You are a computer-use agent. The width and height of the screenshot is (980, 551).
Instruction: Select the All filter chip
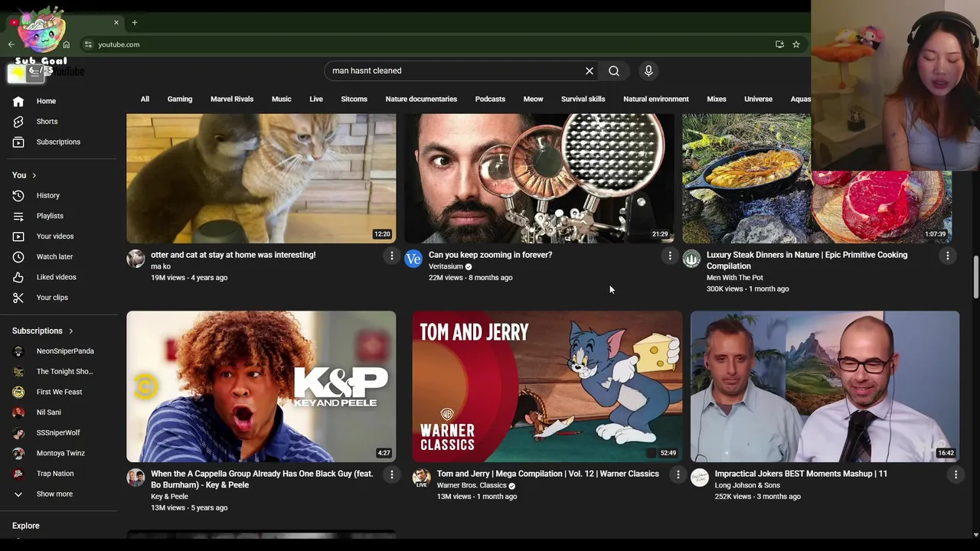tap(145, 99)
